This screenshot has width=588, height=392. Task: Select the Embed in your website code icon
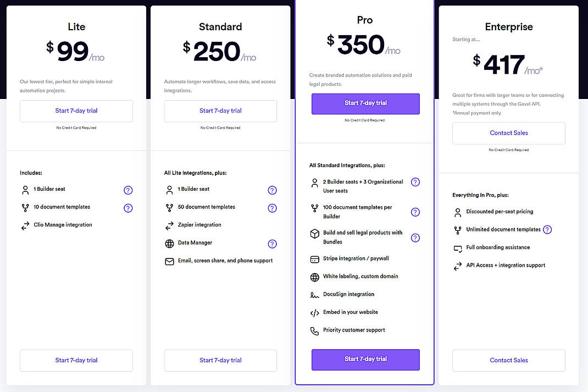(x=314, y=312)
